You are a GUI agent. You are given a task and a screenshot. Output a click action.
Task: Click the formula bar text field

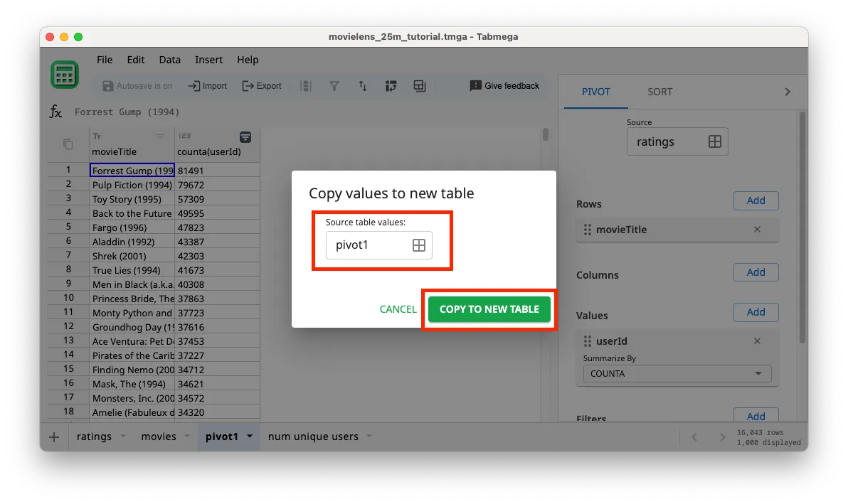(285, 112)
